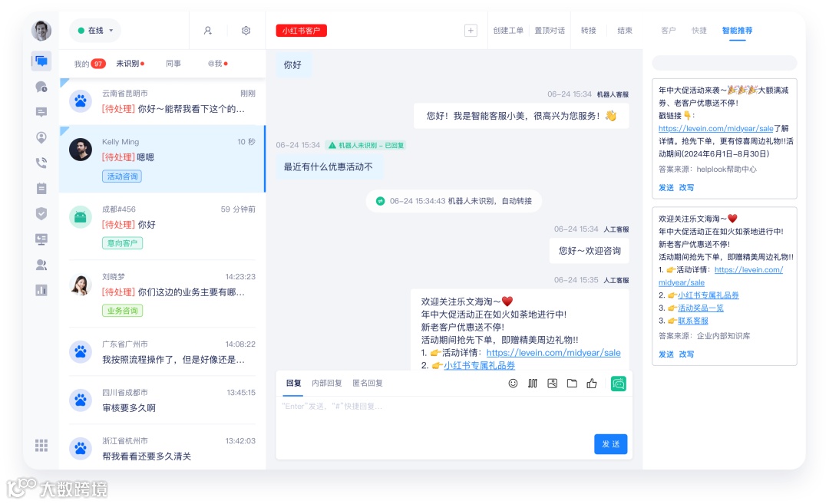The image size is (829, 504).
Task: Switch to the 未识别 tab
Action: click(x=130, y=64)
